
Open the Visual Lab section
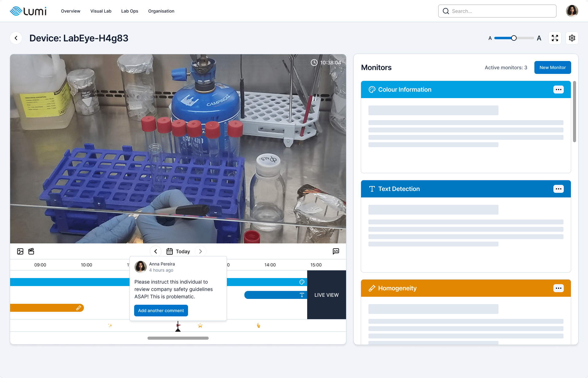coord(101,11)
